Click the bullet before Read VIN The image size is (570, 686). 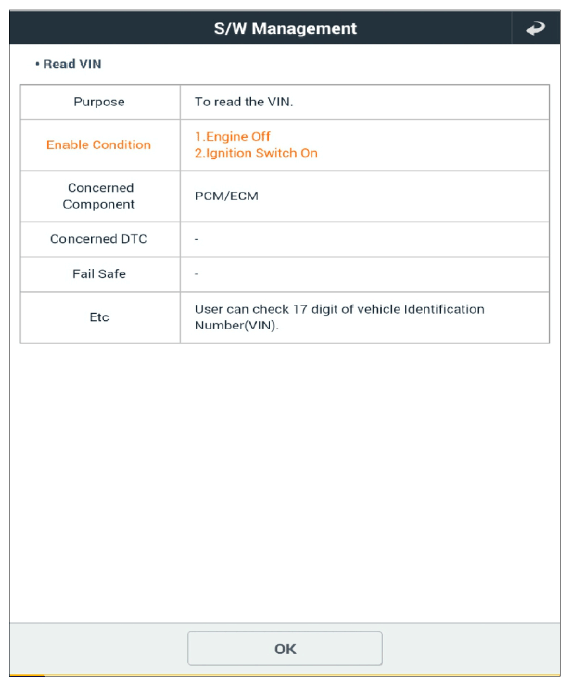coord(37,64)
